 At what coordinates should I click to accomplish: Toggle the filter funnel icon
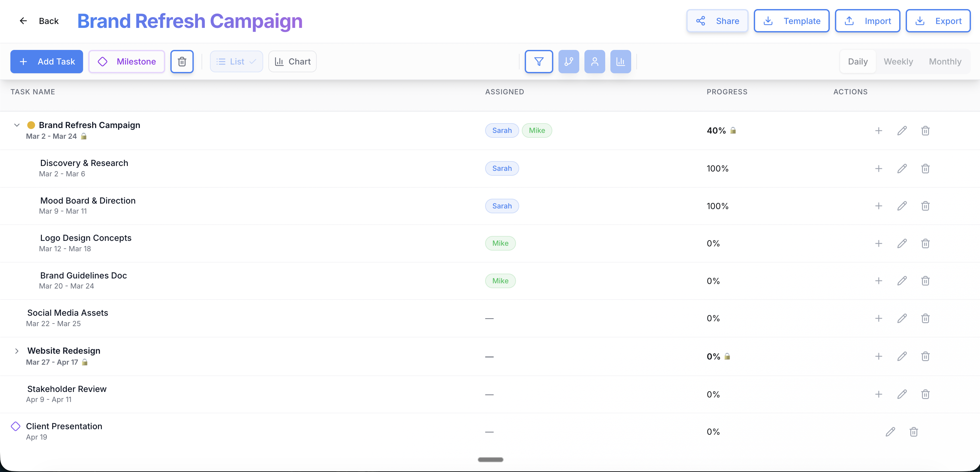click(x=539, y=62)
